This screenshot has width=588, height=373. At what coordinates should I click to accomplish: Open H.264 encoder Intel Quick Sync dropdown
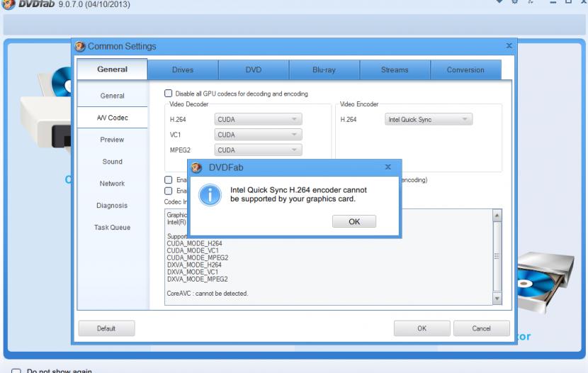[429, 119]
